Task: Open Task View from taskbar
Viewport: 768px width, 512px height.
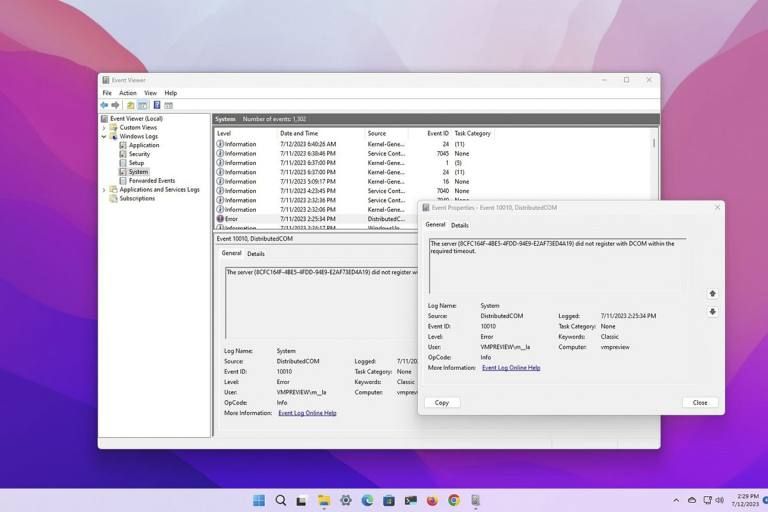Action: 302,501
